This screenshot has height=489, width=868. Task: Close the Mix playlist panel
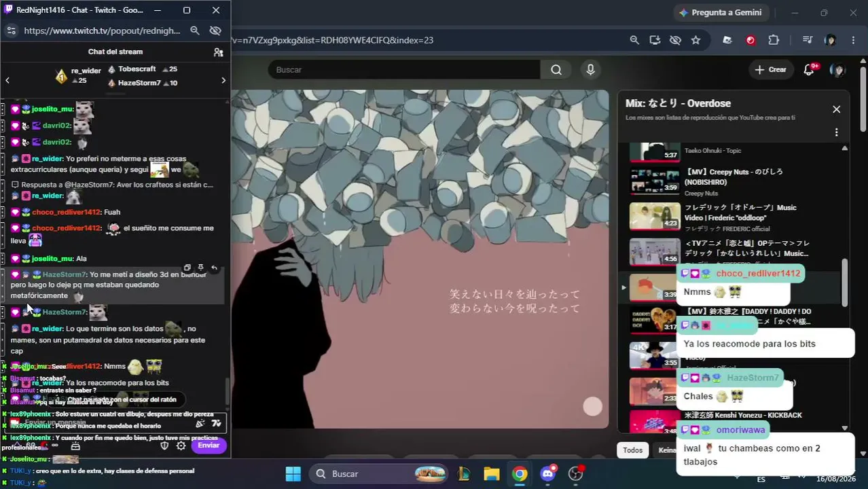[836, 109]
